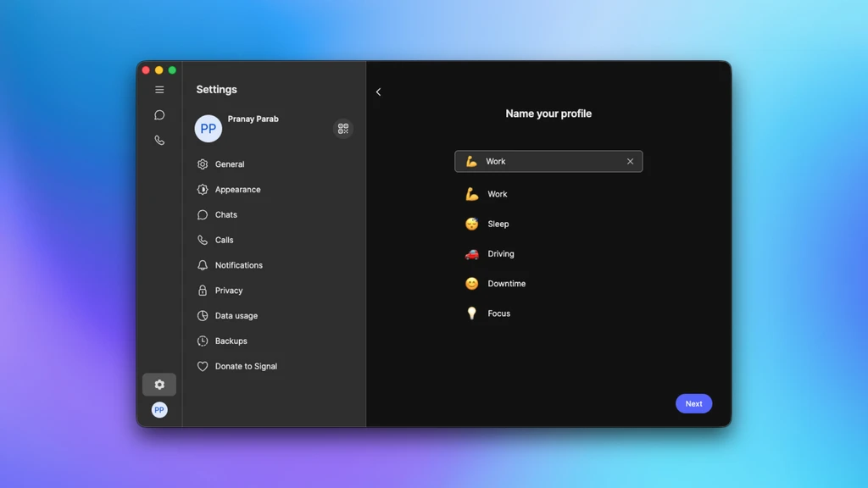Click the Notifications bell icon
This screenshot has width=868, height=488.
pyautogui.click(x=203, y=265)
